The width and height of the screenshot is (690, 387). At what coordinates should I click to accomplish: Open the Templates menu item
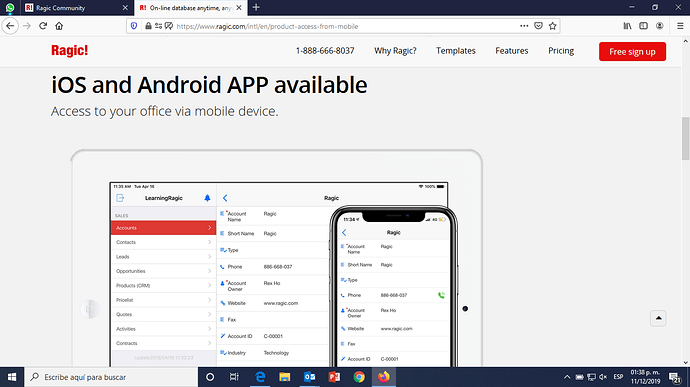(455, 51)
